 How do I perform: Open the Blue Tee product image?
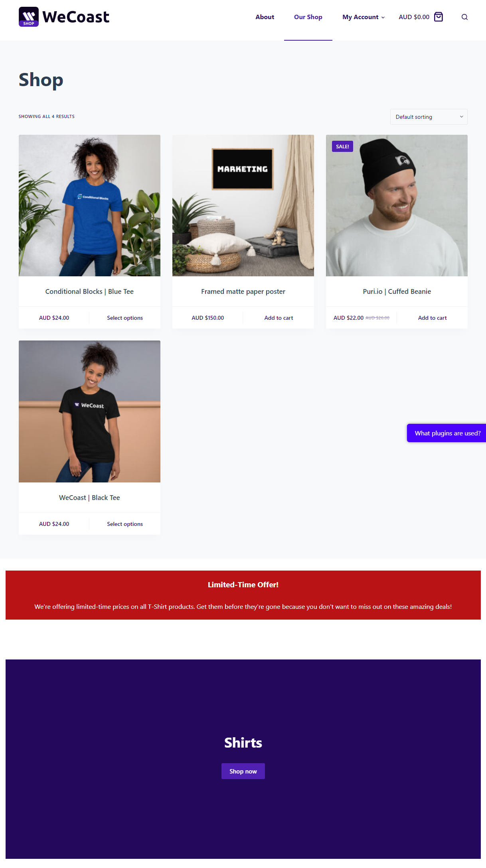(x=89, y=205)
